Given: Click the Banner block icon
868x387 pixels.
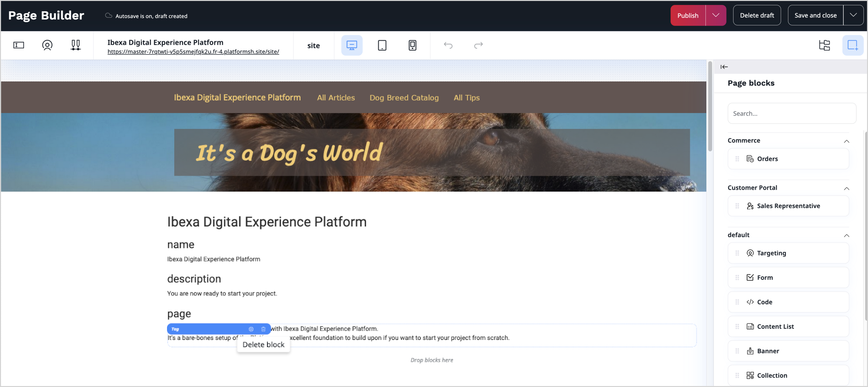Looking at the screenshot, I should [750, 351].
